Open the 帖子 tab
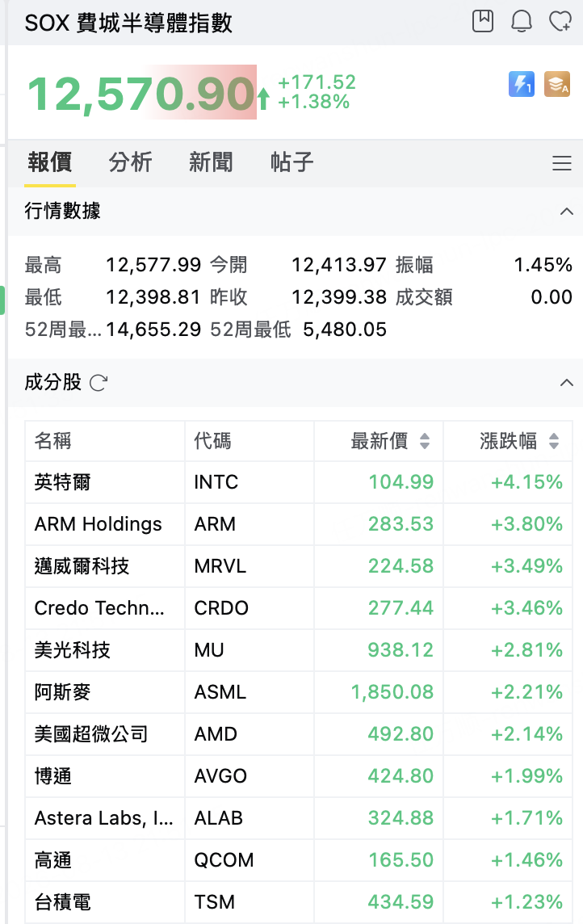Viewport: 583px width, 924px height. pos(291,162)
